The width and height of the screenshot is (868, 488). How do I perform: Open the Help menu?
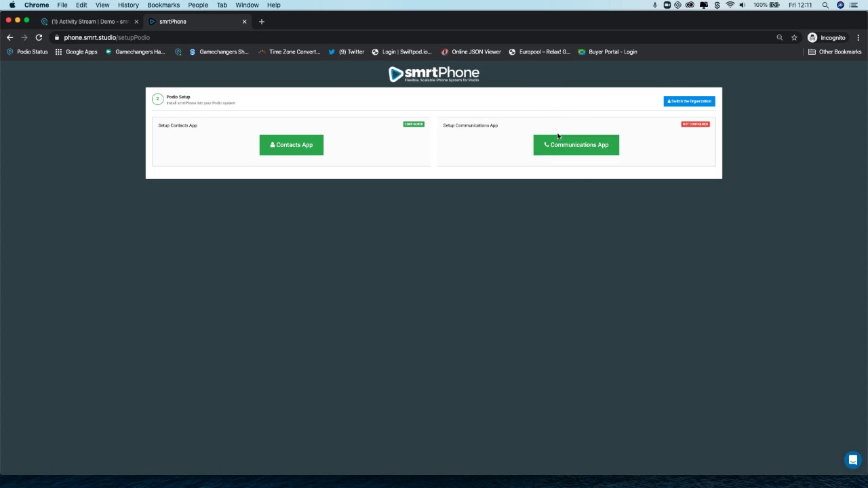click(274, 5)
